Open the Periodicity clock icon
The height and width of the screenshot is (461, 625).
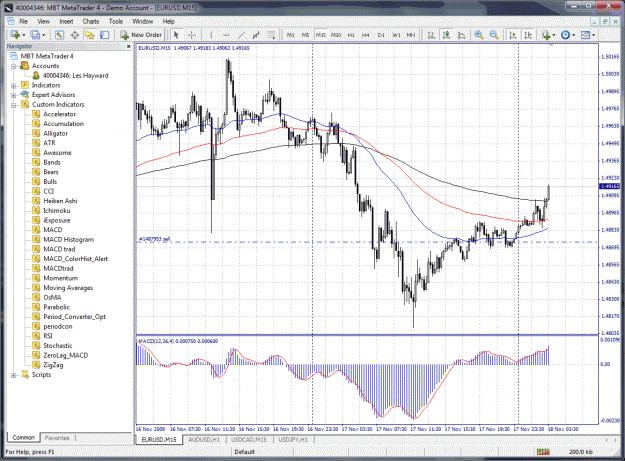coord(565,35)
